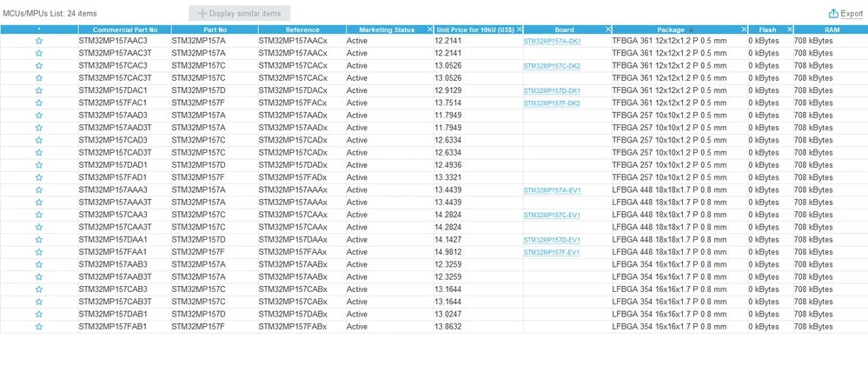Click unit price 14.9812 cell
Viewport: 868px width, 372px height.
pos(479,252)
